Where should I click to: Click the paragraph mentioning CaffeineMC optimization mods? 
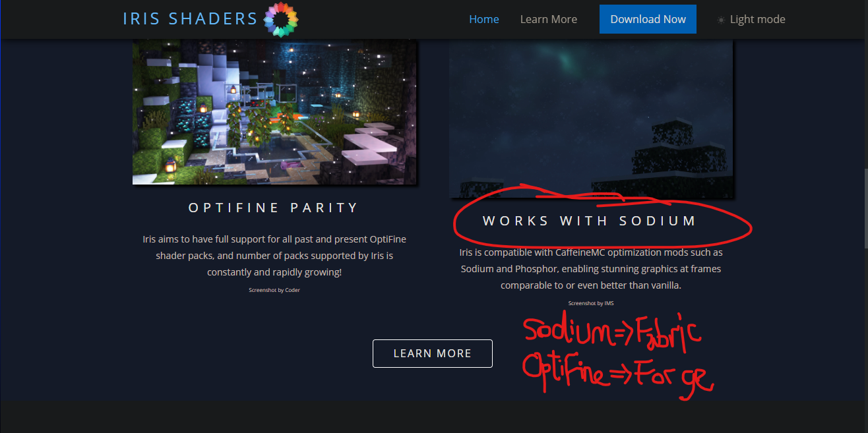point(591,269)
